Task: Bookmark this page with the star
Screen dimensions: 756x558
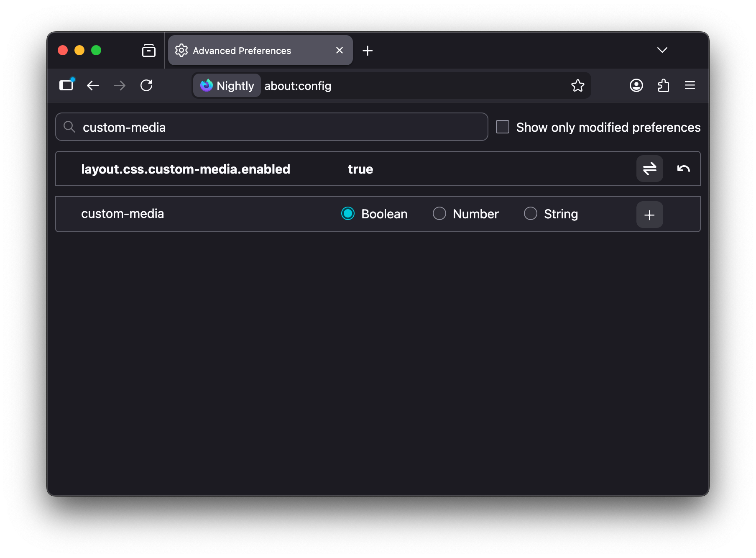Action: pos(577,86)
